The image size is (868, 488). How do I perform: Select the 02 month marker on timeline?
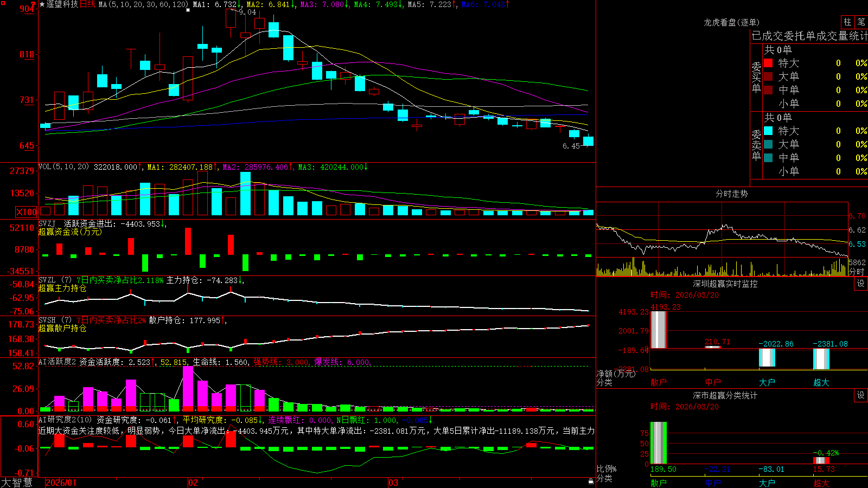coord(193,483)
